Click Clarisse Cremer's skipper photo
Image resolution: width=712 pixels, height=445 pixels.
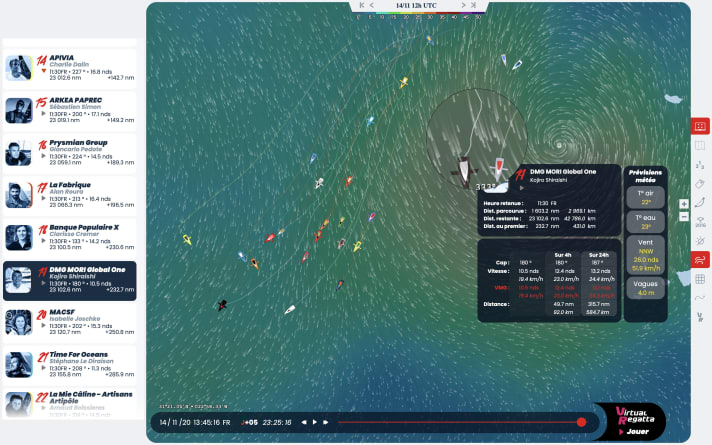tap(19, 237)
